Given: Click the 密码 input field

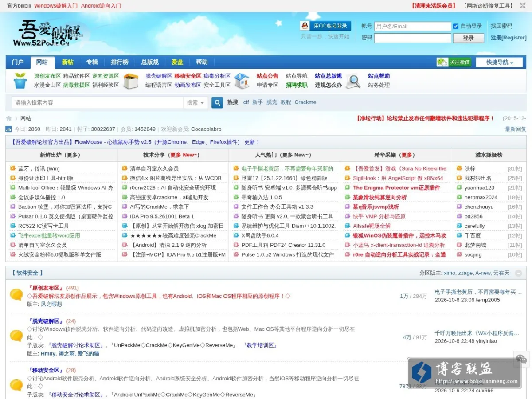Looking at the screenshot, I should pyautogui.click(x=412, y=38).
